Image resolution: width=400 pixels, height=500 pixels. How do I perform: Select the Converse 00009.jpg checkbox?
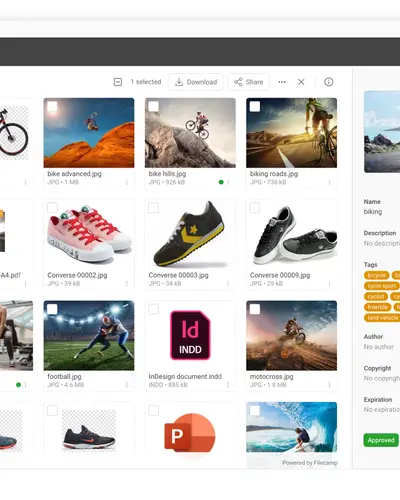[x=255, y=208]
